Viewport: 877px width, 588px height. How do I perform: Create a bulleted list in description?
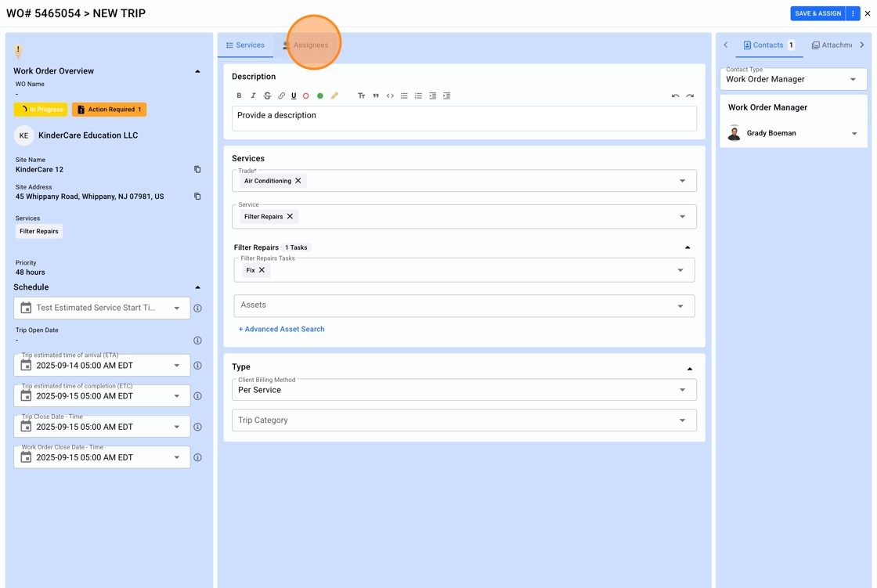pos(404,96)
